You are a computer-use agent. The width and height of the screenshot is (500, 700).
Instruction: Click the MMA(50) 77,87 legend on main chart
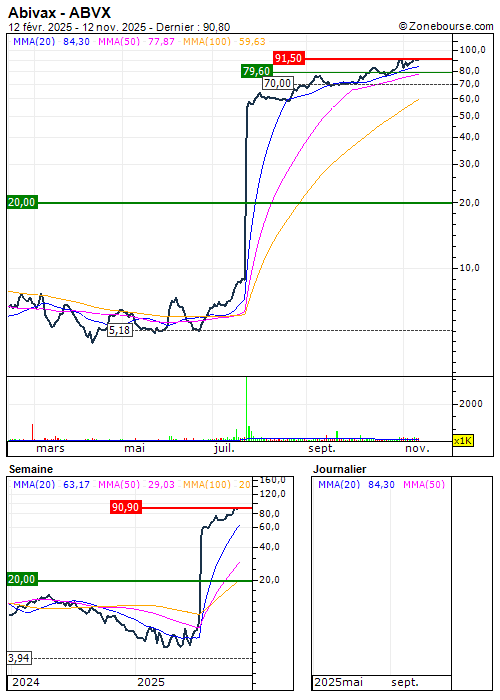(x=136, y=42)
